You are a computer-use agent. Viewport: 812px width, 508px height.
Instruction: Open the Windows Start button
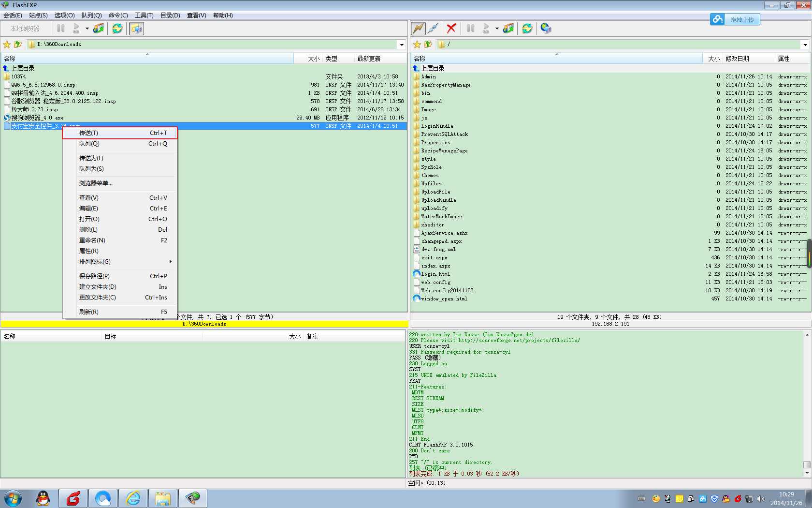(13, 498)
